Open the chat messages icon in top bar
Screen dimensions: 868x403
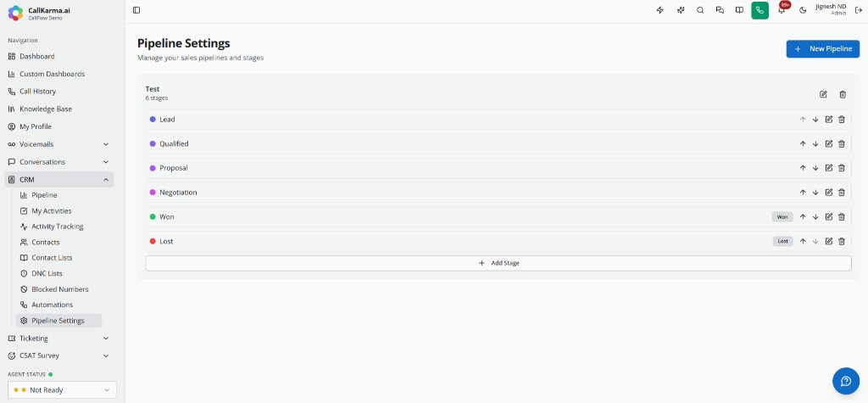tap(720, 10)
